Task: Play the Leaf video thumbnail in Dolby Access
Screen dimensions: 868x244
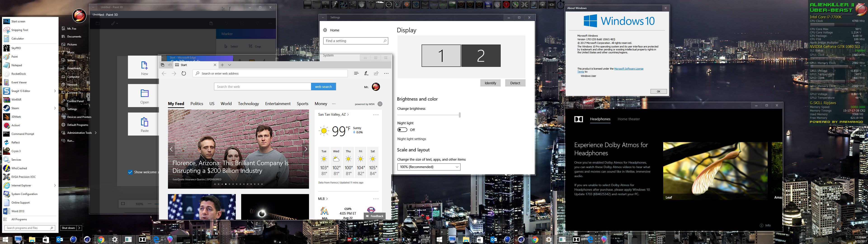Action: click(x=715, y=171)
